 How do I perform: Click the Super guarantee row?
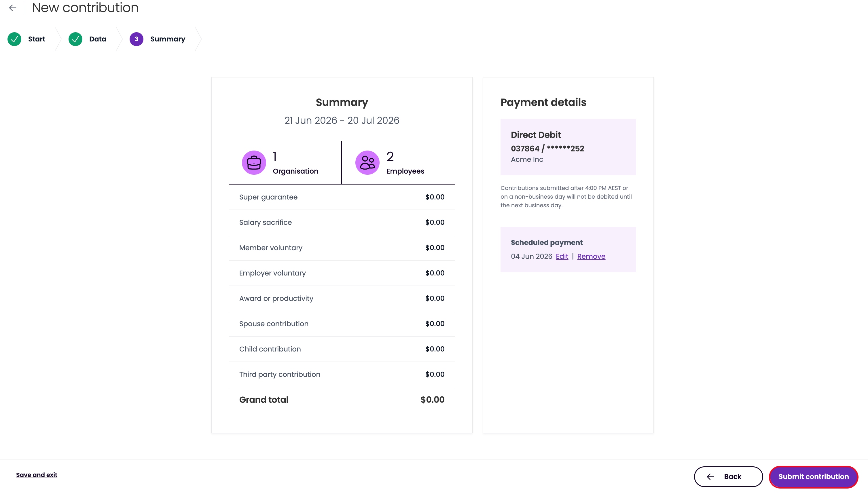point(342,197)
